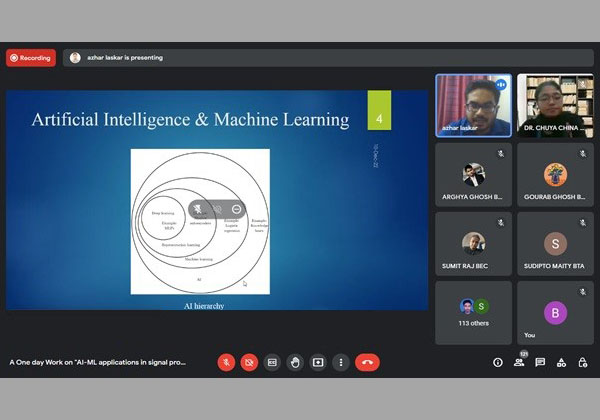The width and height of the screenshot is (600, 420).
Task: Open the 113 others tile
Action: tap(474, 313)
